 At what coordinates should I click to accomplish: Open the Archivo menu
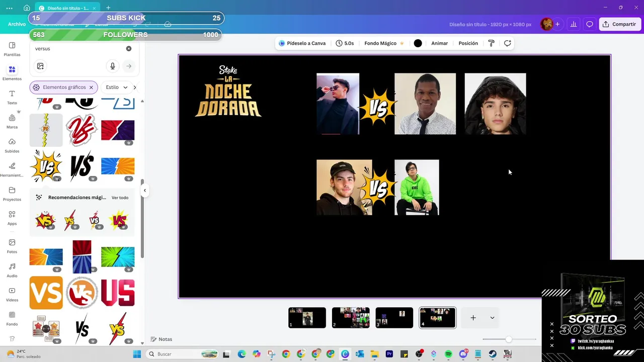coord(17,24)
